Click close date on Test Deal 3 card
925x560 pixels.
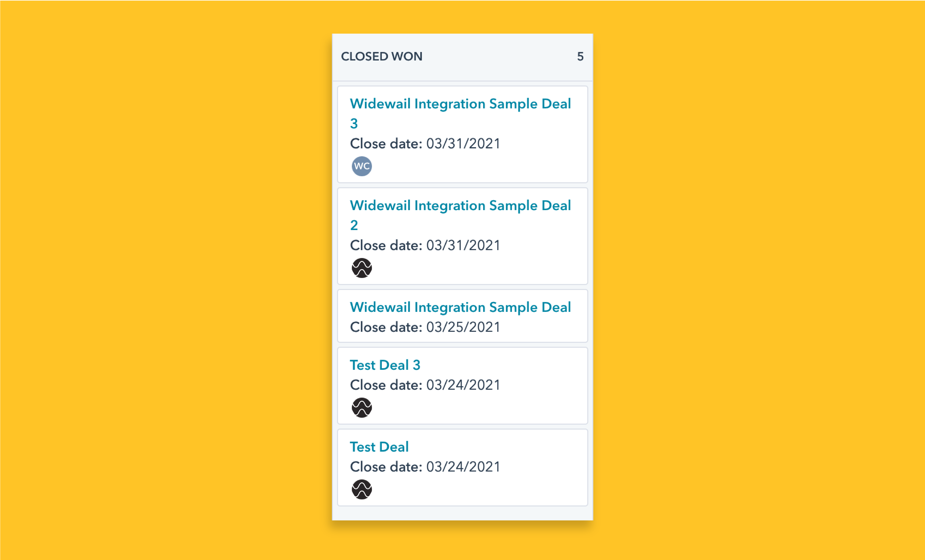click(425, 385)
